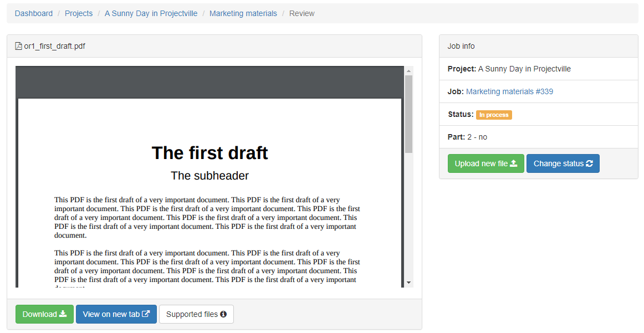This screenshot has height=333, width=644.
Task: Show the Supported files info
Action: (196, 314)
